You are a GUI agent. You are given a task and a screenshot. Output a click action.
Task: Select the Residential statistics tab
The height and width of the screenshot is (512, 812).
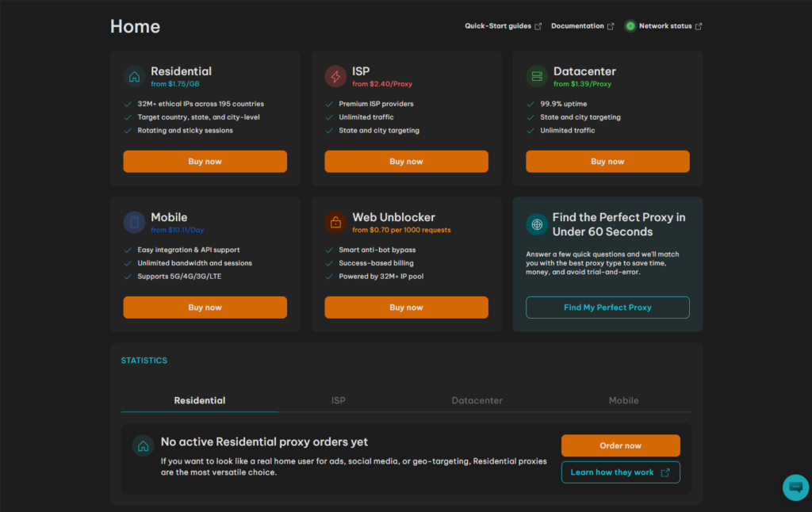click(200, 400)
